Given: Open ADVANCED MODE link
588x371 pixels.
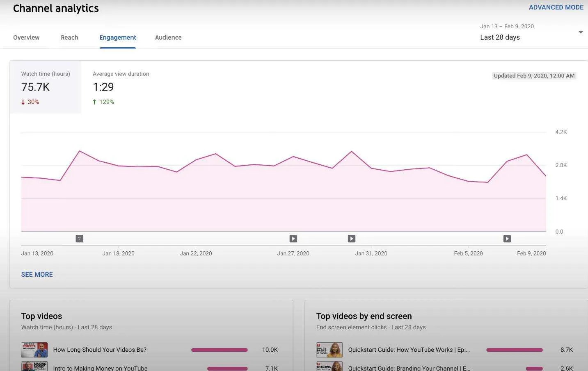Looking at the screenshot, I should click(556, 7).
